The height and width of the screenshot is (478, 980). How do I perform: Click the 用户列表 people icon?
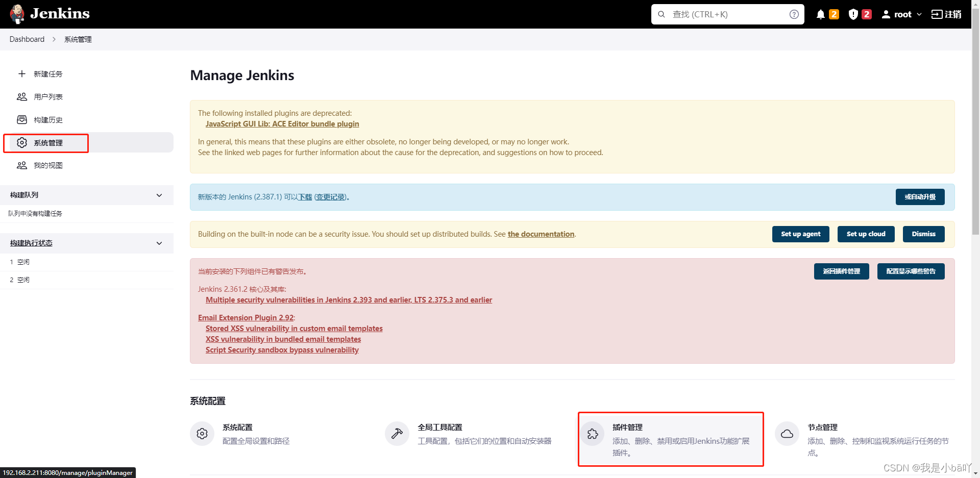tap(22, 96)
